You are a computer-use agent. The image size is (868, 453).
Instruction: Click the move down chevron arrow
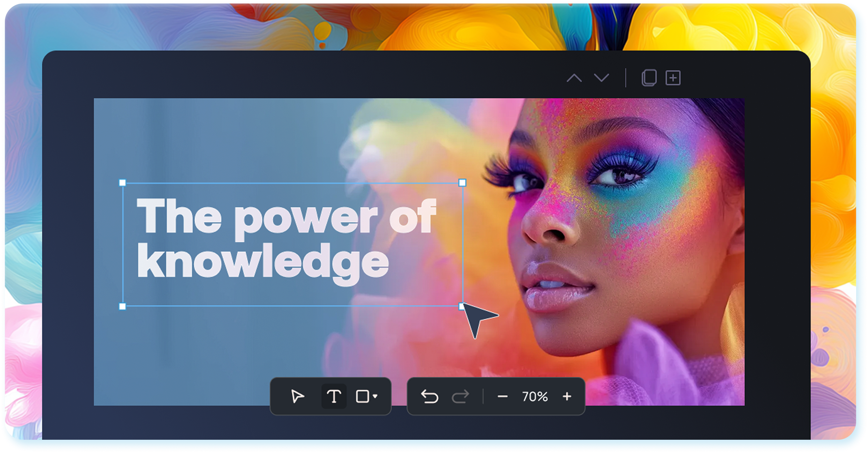tap(601, 77)
